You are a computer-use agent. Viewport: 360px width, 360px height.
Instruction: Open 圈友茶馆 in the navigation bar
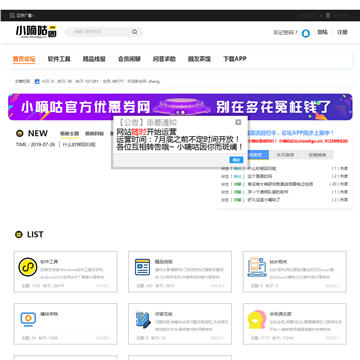click(x=199, y=59)
